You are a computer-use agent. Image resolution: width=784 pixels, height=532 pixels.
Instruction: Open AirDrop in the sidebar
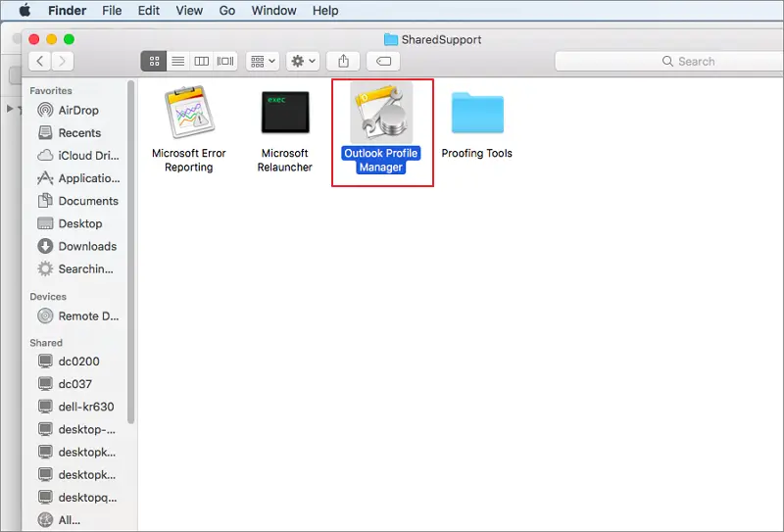(78, 110)
